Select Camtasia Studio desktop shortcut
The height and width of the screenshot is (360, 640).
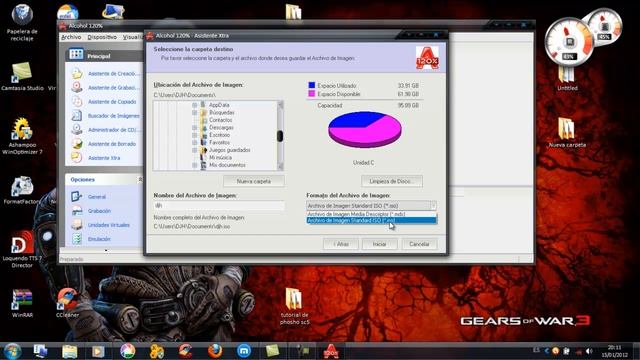22,77
